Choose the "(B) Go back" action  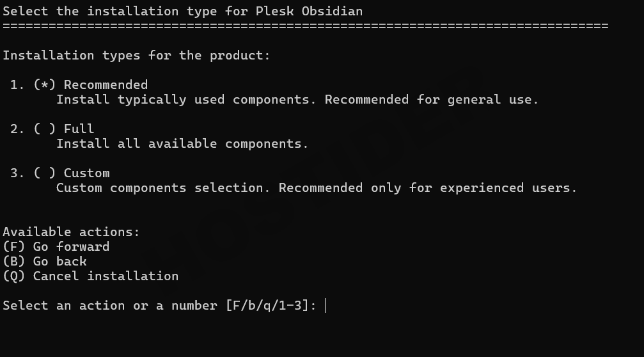(x=44, y=262)
